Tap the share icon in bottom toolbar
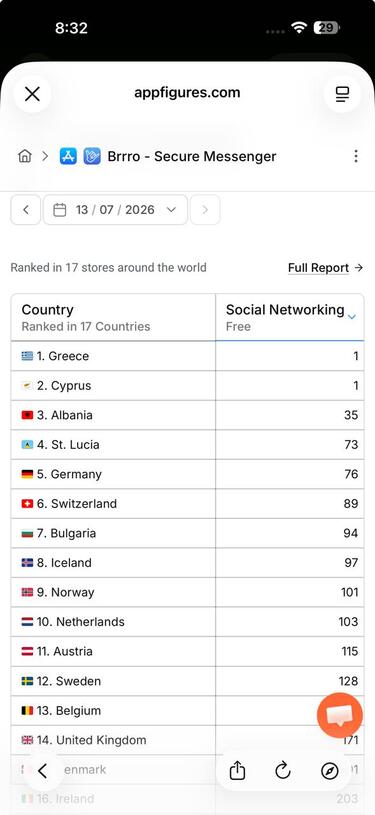 (237, 771)
